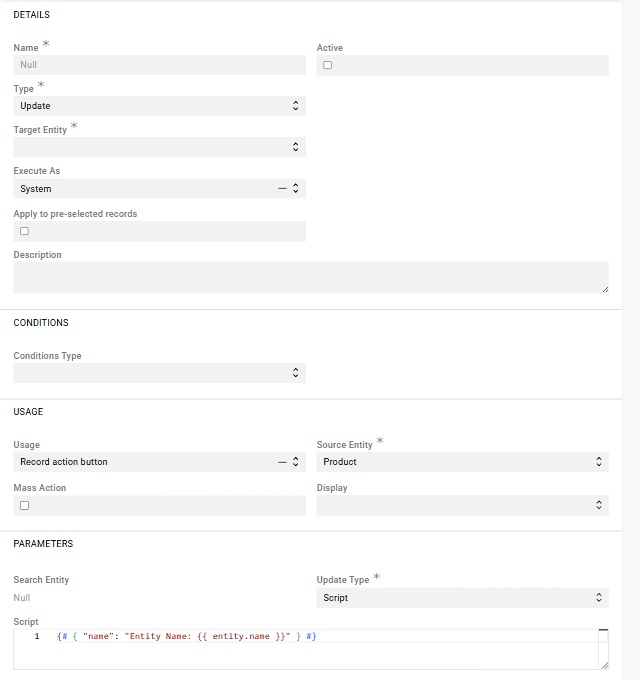Click the Source Entity chevron arrows
This screenshot has height=680, width=640.
click(598, 462)
